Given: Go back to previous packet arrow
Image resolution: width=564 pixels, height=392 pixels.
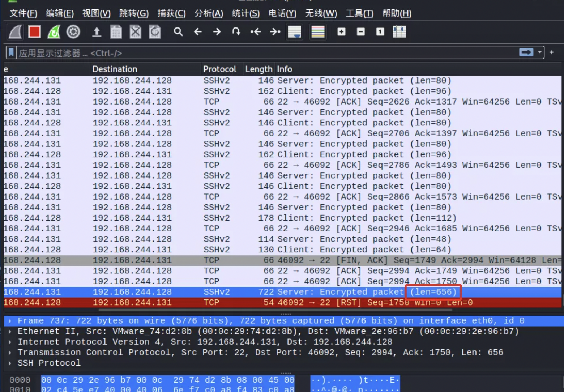Looking at the screenshot, I should (197, 32).
